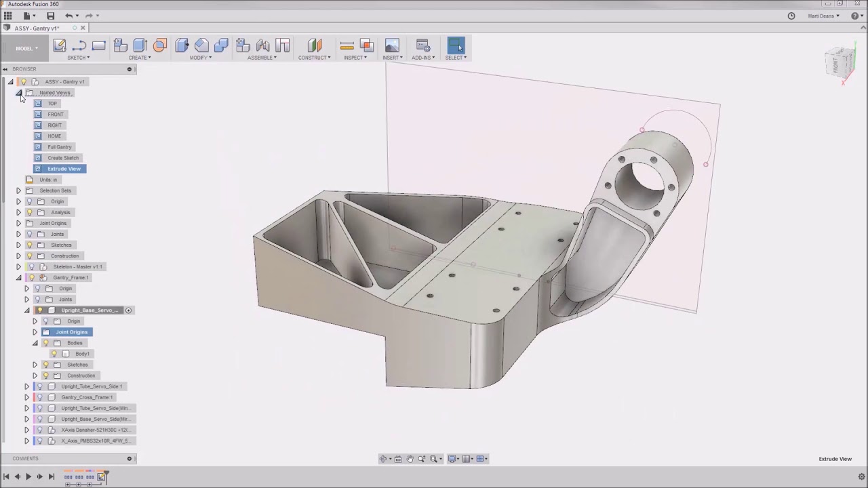Open the MODEL workspace dropdown
This screenshot has width=868, height=488.
click(26, 48)
